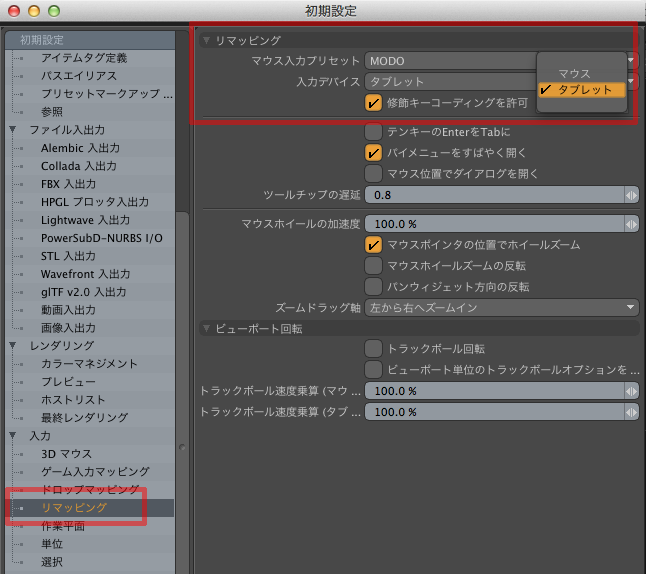Select 最終レンダリング in tree

tap(84, 417)
